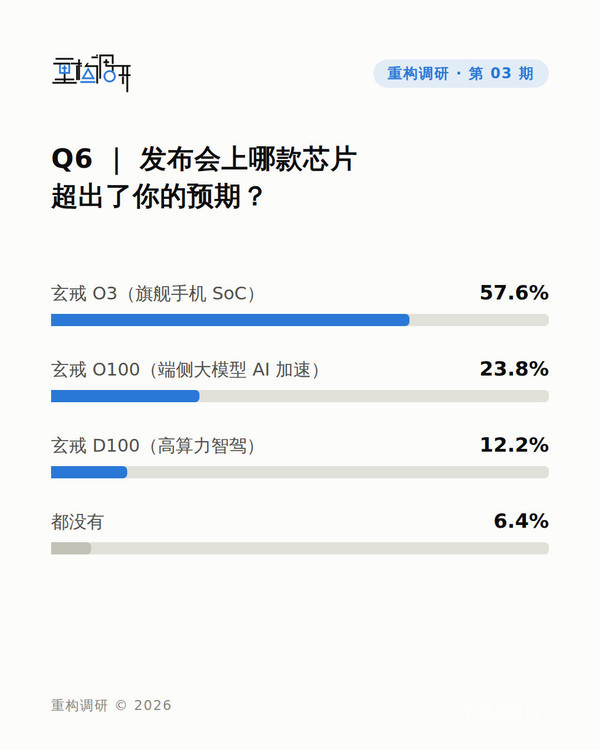Click the 重构调研 © 2026 footer text
This screenshot has height=750, width=600.
(111, 706)
